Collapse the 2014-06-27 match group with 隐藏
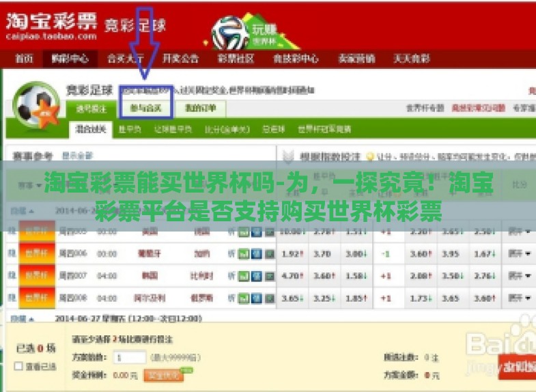Viewport: 536px width, 392px height. [x=23, y=319]
